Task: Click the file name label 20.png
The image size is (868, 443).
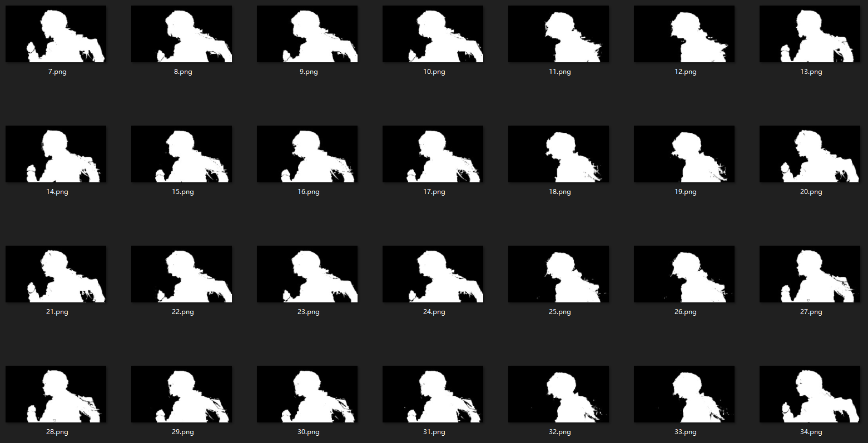Action: [x=811, y=192]
